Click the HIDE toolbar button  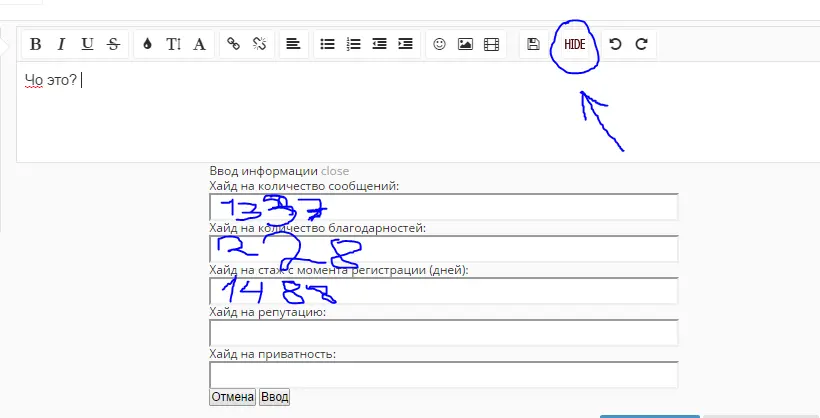[575, 44]
